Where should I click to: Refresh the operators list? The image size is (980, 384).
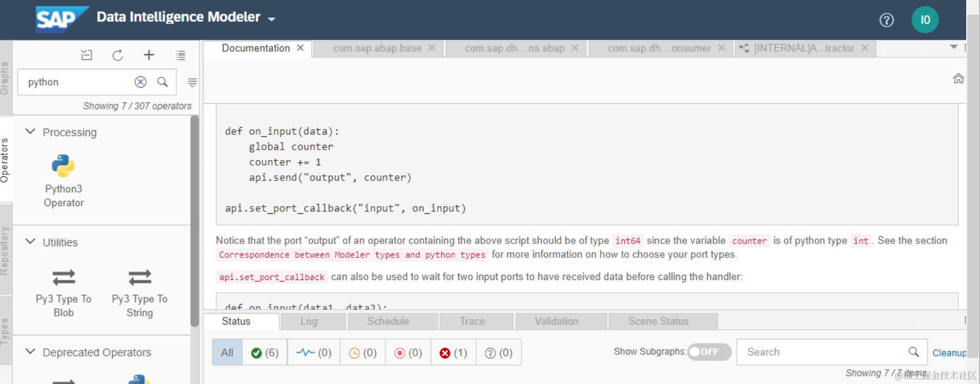[x=118, y=55]
